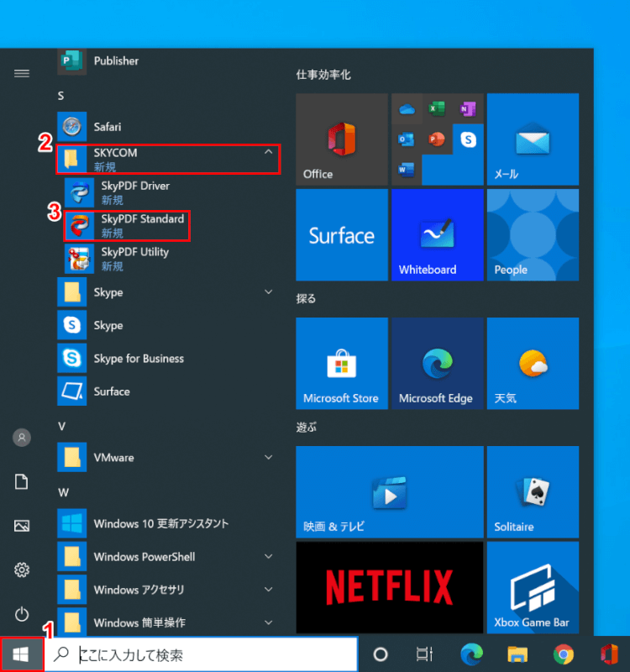Launch Safari from the app list
The width and height of the screenshot is (630, 672).
167,127
